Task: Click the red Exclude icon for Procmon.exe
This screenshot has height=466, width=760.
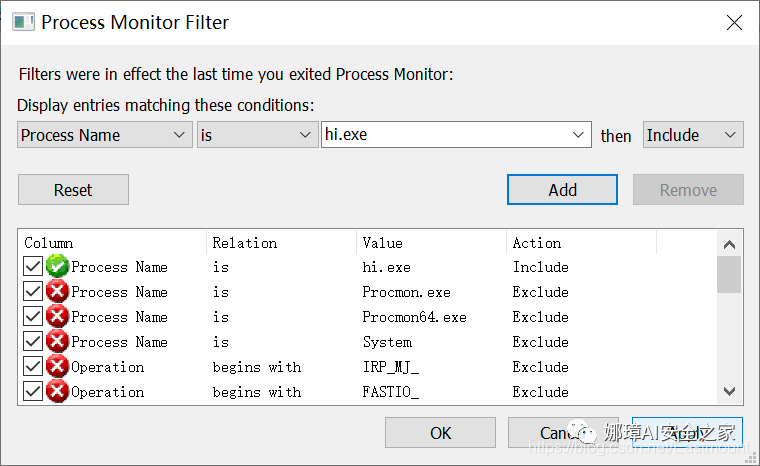Action: pyautogui.click(x=57, y=292)
